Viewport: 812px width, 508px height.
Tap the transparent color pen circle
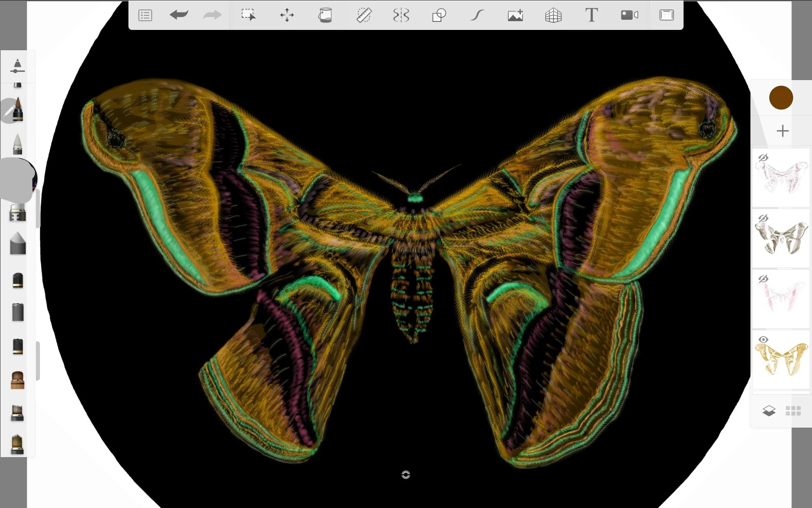pyautogui.click(x=9, y=111)
